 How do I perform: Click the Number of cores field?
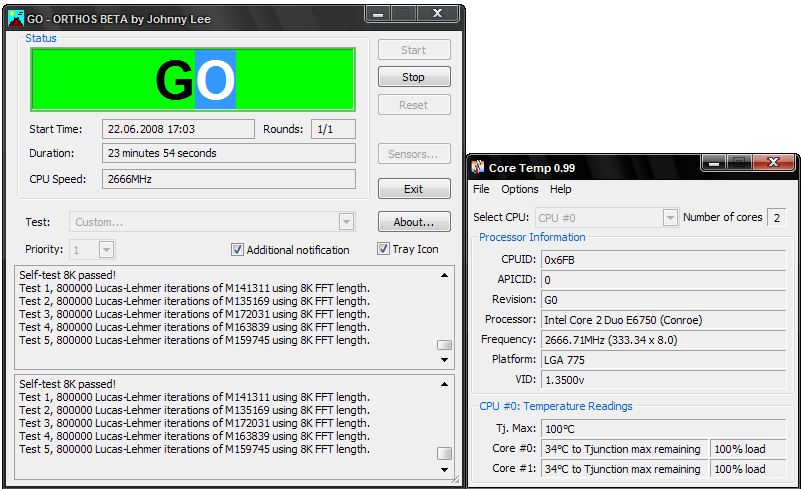coord(777,218)
